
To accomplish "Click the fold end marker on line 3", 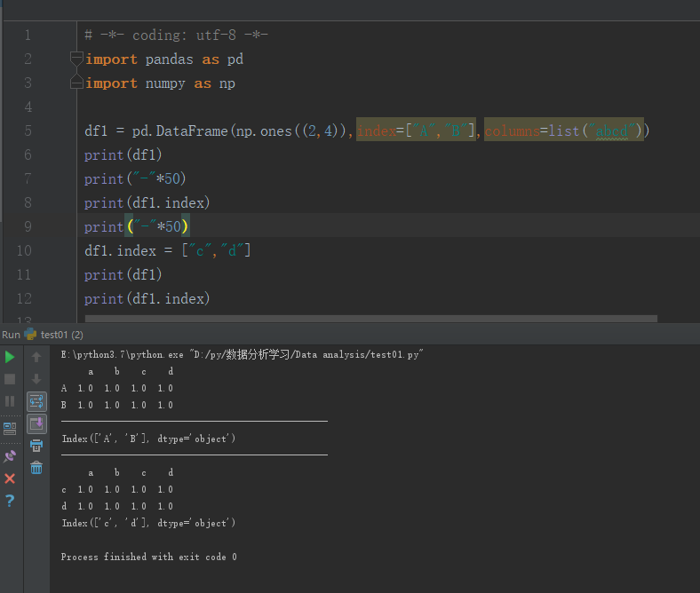I will click(x=76, y=83).
